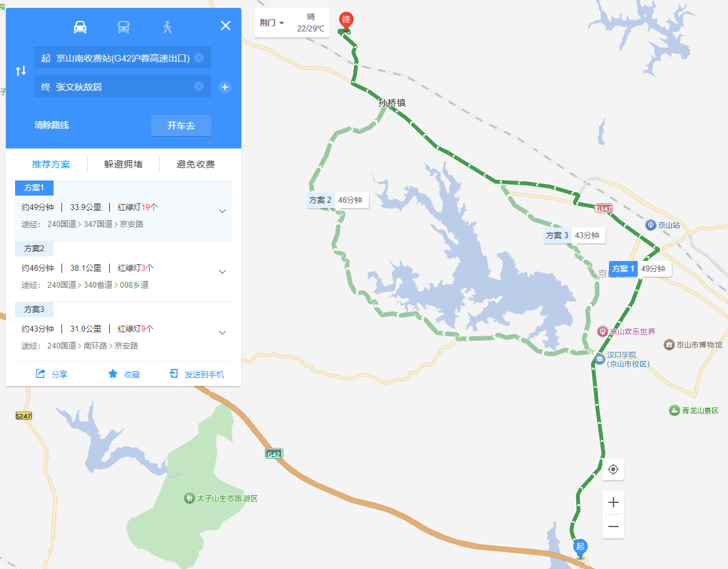Click 清除路线 to clear route

(52, 126)
